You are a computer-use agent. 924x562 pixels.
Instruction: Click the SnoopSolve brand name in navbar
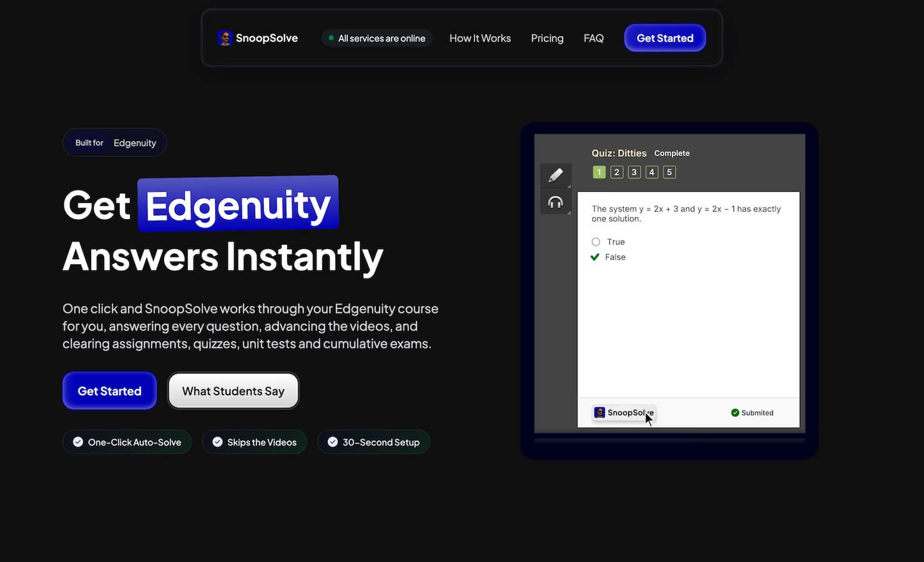[267, 38]
